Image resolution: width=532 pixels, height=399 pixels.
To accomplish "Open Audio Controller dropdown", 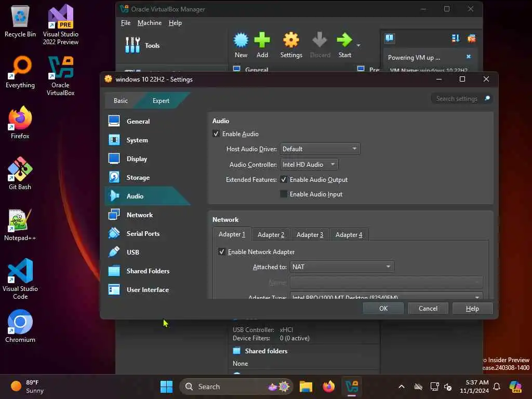I will (x=309, y=164).
